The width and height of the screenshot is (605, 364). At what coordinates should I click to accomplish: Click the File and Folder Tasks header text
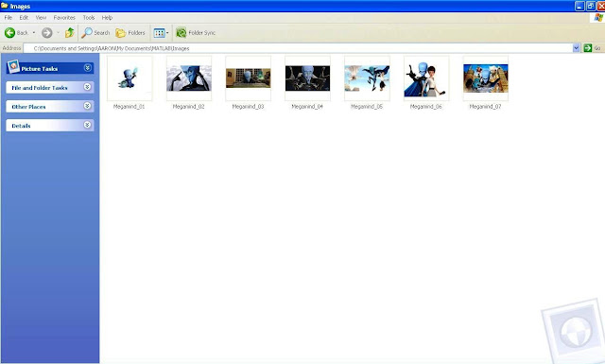[x=40, y=88]
